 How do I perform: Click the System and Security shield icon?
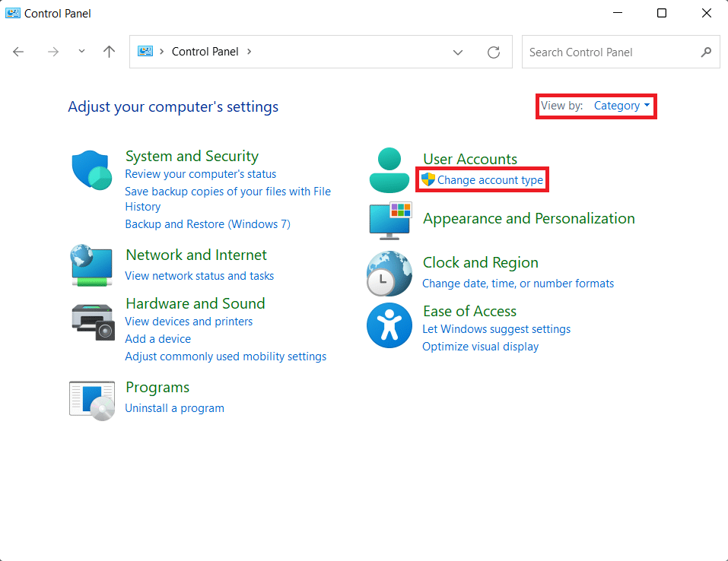[x=92, y=170]
